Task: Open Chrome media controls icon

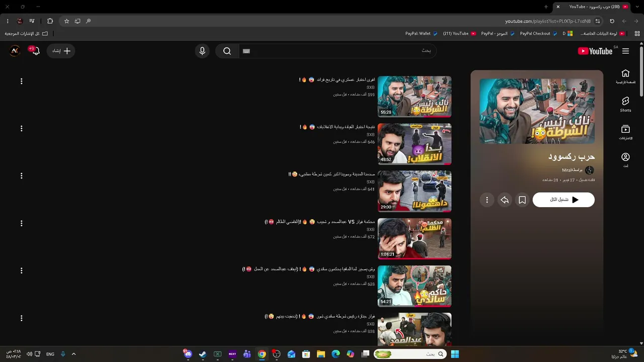Action: pyautogui.click(x=32, y=21)
